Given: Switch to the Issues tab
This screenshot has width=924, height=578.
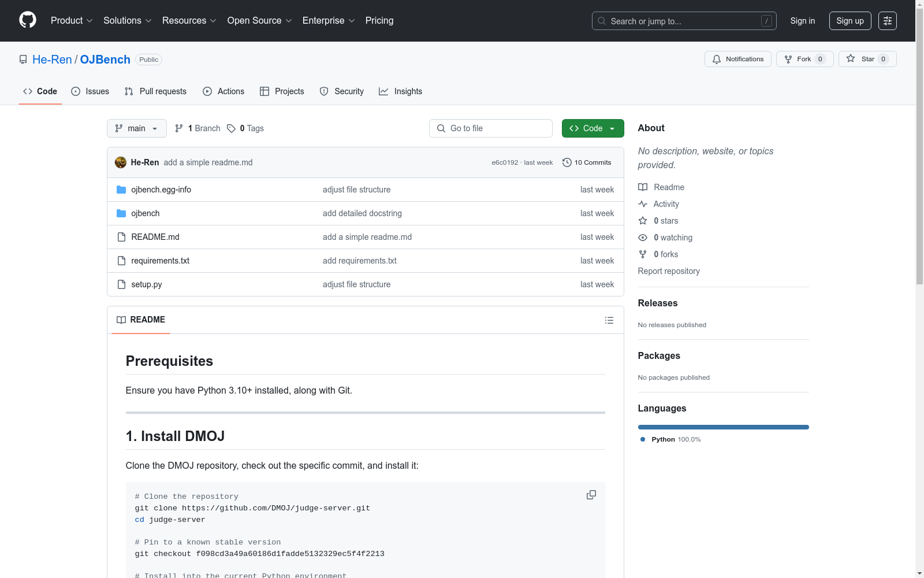Looking at the screenshot, I should [90, 91].
